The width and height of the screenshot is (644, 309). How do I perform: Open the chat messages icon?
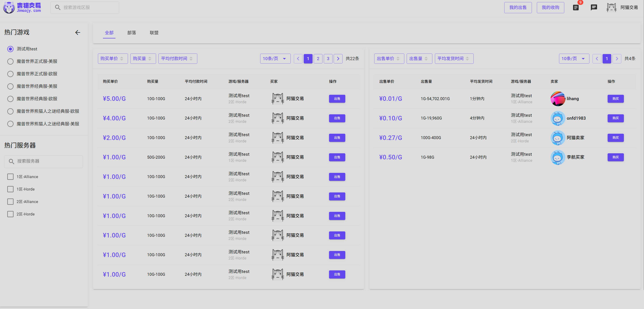[594, 7]
